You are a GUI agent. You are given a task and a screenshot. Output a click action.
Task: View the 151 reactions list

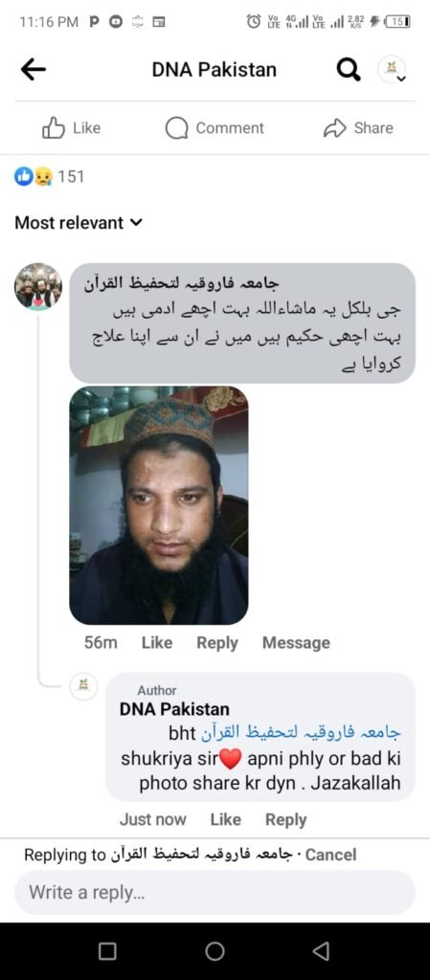pos(50,177)
